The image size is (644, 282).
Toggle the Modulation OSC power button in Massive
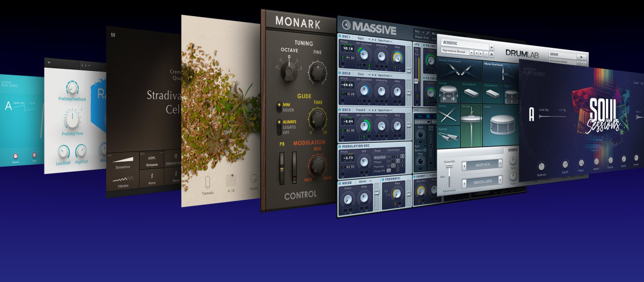[340, 146]
